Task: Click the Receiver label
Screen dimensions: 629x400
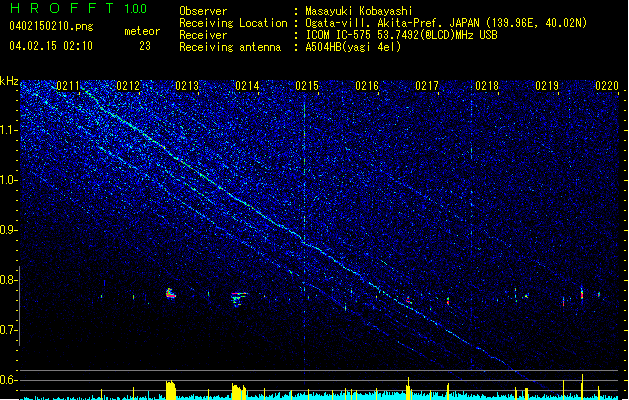Action: (x=203, y=35)
